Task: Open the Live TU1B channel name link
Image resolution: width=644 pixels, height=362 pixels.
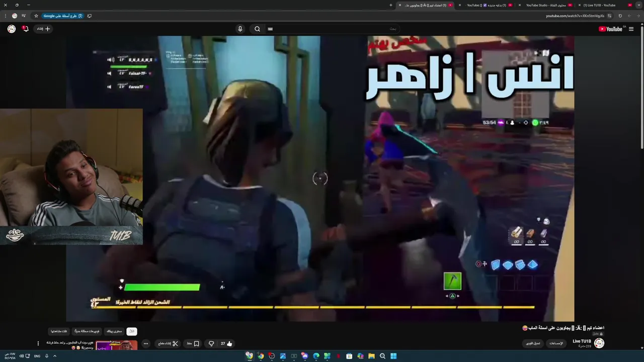Action: [x=582, y=341]
